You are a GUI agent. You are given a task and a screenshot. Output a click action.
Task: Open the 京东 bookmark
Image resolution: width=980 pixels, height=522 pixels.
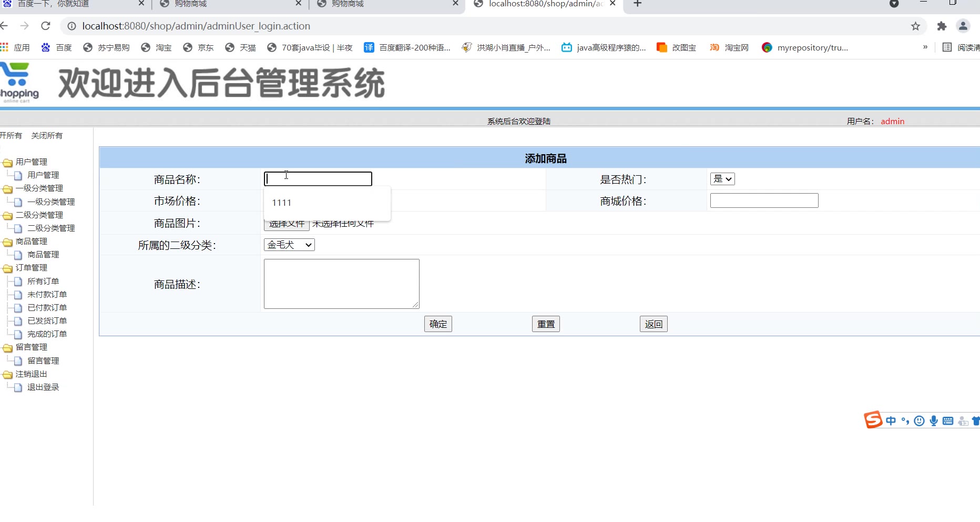coord(198,47)
